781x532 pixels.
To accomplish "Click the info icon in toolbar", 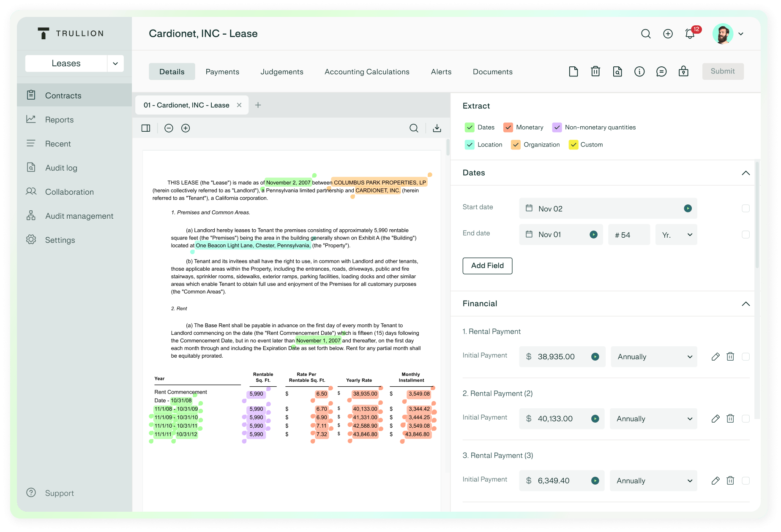I will pyautogui.click(x=639, y=72).
